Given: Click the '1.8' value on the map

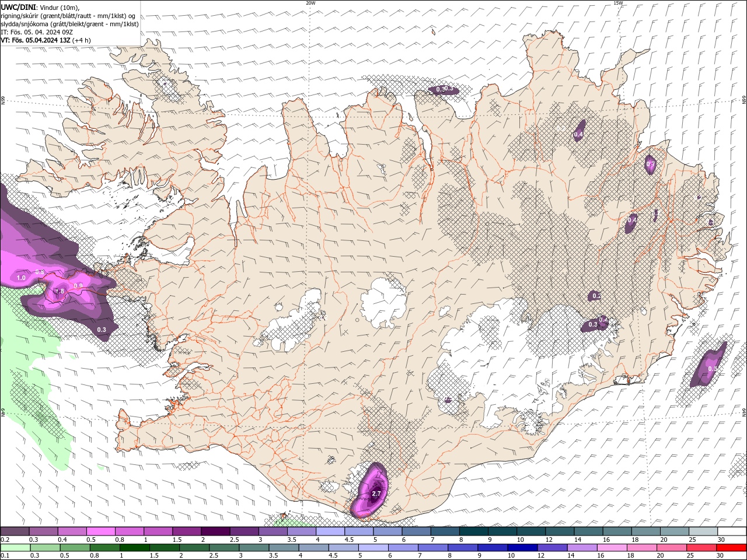Looking at the screenshot, I should (x=60, y=291).
